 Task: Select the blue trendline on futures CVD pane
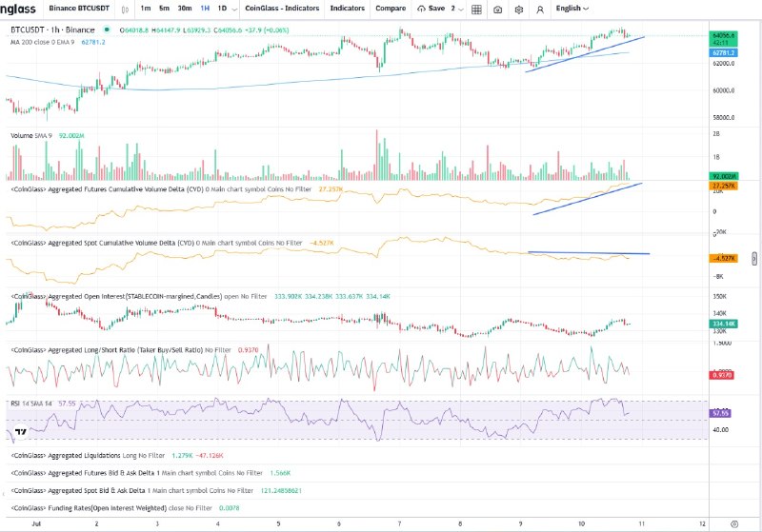tap(587, 199)
